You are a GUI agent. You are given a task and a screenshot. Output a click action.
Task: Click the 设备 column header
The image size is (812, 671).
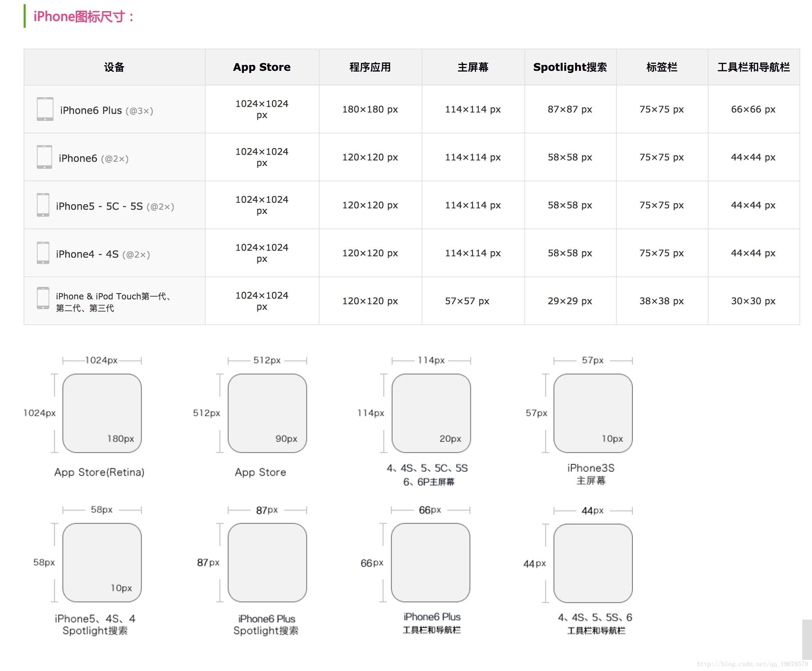(114, 67)
